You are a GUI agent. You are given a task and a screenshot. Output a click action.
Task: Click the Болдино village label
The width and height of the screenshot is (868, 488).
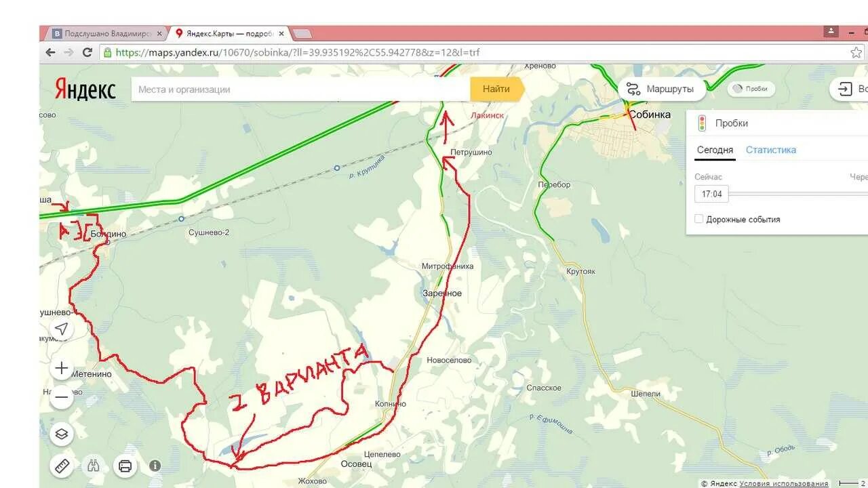pyautogui.click(x=108, y=234)
